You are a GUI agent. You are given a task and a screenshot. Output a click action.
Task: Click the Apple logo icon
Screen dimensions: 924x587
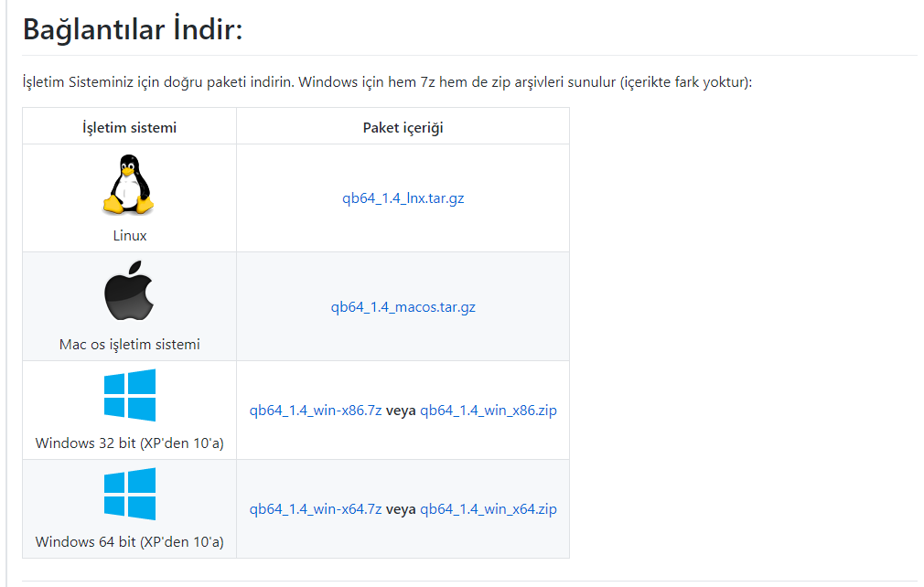pyautogui.click(x=129, y=290)
